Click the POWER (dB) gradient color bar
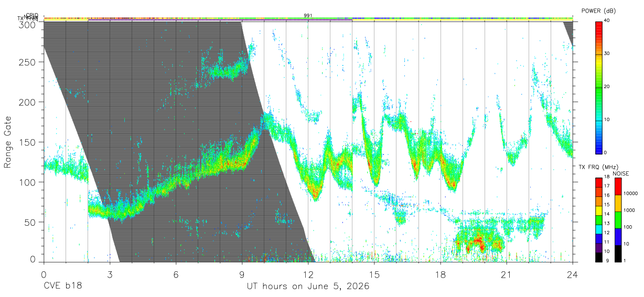Image resolution: width=644 pixels, height=297 pixels. pyautogui.click(x=598, y=87)
